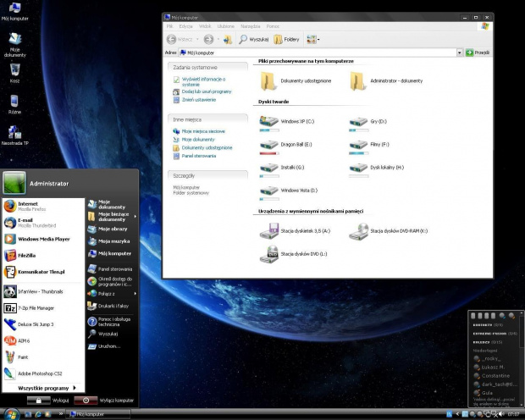This screenshot has width=525, height=420.
Task: Open Moje obrazy in Start menu
Action: coord(112,229)
